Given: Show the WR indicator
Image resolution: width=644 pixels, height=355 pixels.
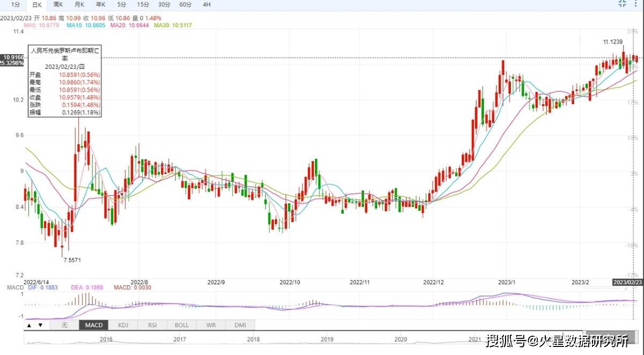Looking at the screenshot, I should click(211, 325).
